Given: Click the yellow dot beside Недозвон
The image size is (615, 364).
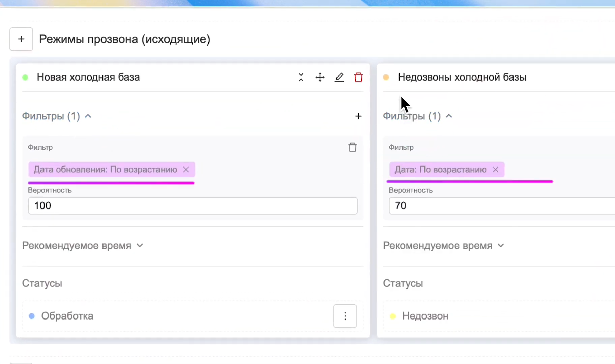Looking at the screenshot, I should (x=393, y=316).
